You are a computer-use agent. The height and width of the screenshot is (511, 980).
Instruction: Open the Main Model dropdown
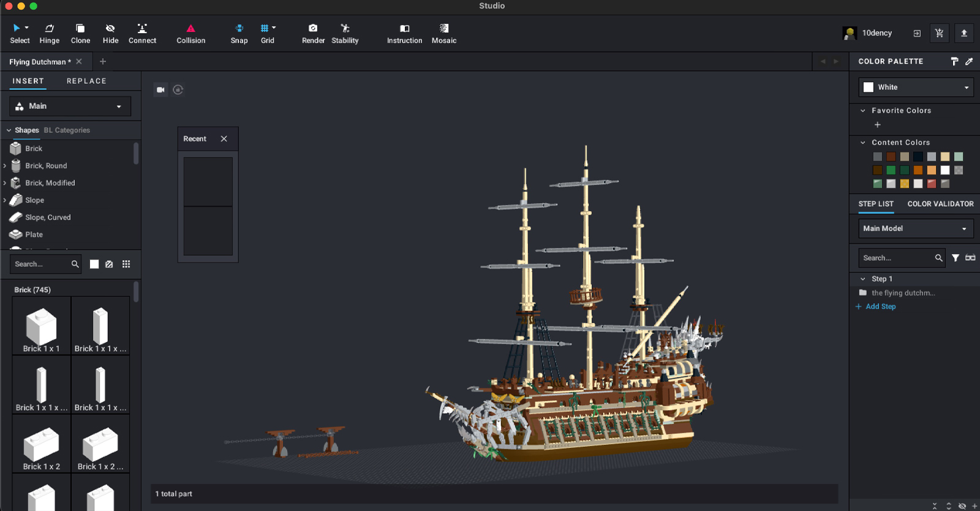point(916,228)
